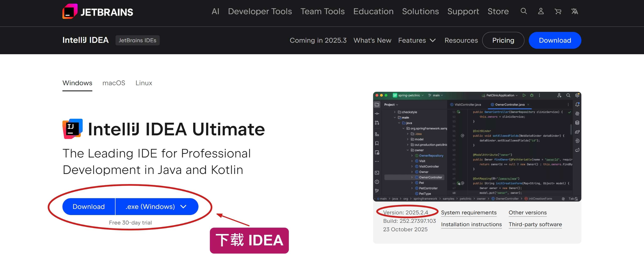Click the Pricing button

pos(503,40)
